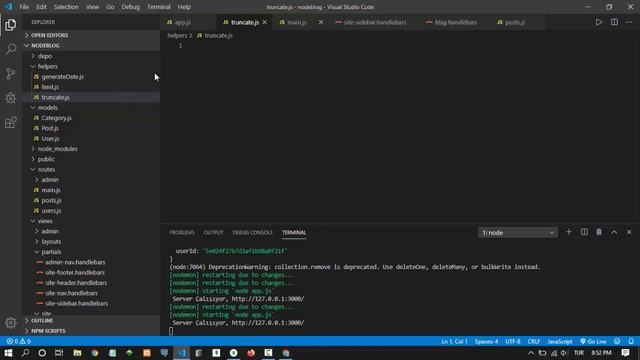Click the helpers breadcrumb
640x360 pixels.
[x=177, y=36]
